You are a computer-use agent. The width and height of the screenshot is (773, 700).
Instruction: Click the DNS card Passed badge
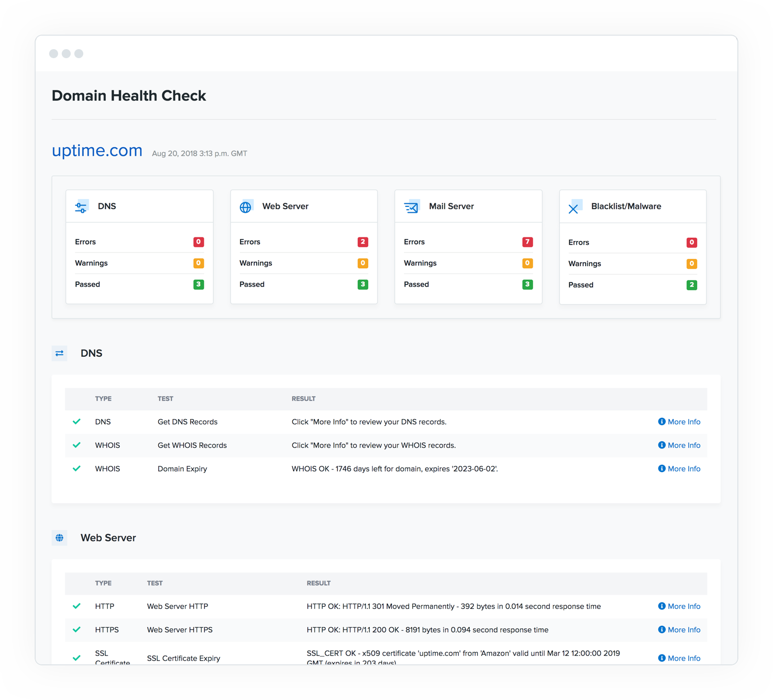coord(198,285)
